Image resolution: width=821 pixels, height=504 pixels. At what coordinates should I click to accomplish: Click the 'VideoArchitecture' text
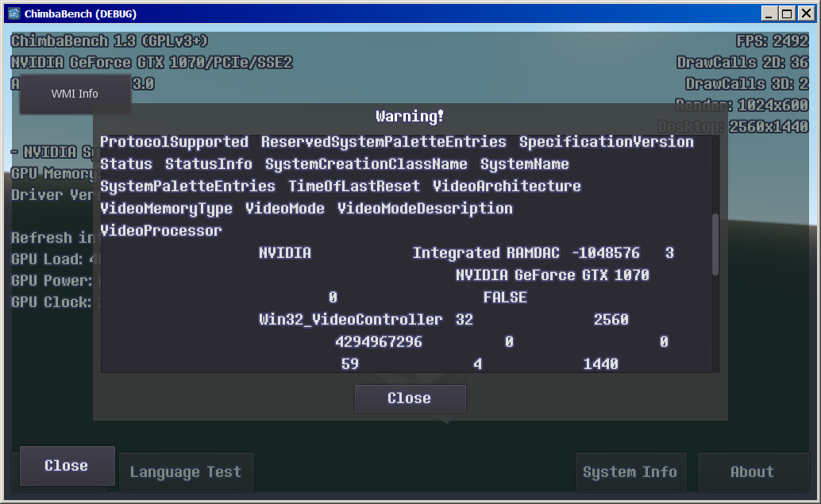(x=507, y=187)
